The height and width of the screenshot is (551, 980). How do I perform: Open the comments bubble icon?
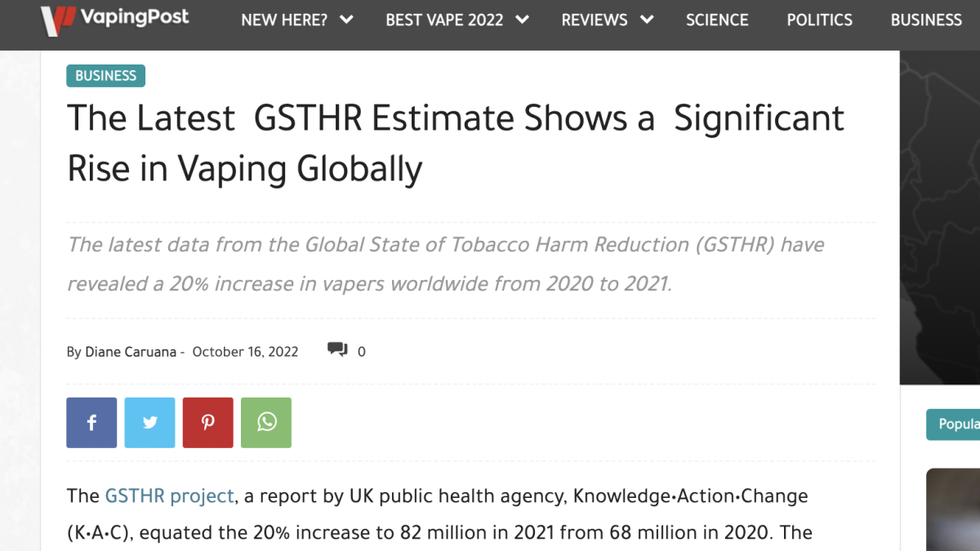coord(336,350)
